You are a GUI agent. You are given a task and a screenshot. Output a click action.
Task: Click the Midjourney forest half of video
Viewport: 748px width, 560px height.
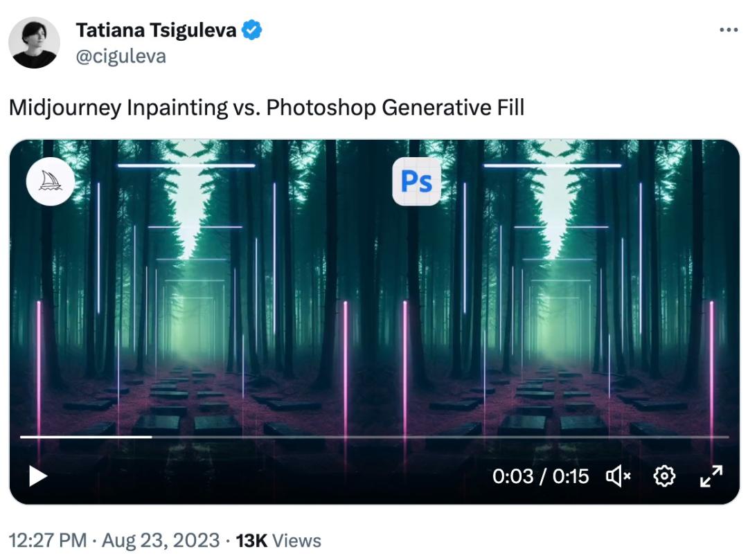(x=191, y=286)
